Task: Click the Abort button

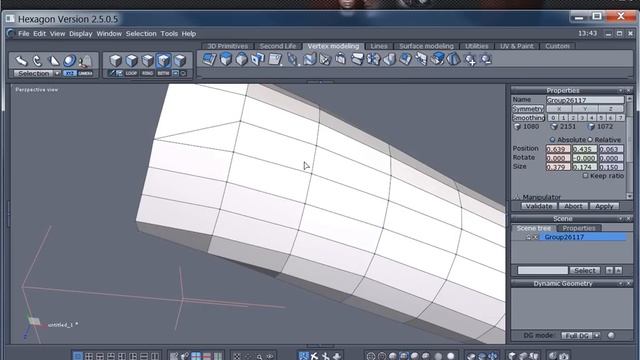Action: tap(573, 206)
